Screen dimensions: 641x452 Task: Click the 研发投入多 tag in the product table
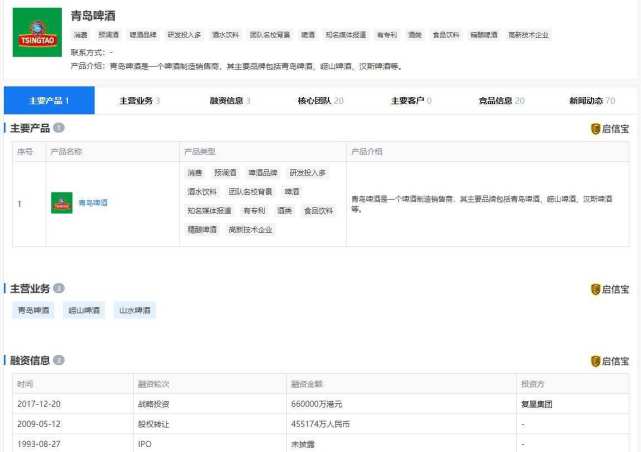[307, 172]
